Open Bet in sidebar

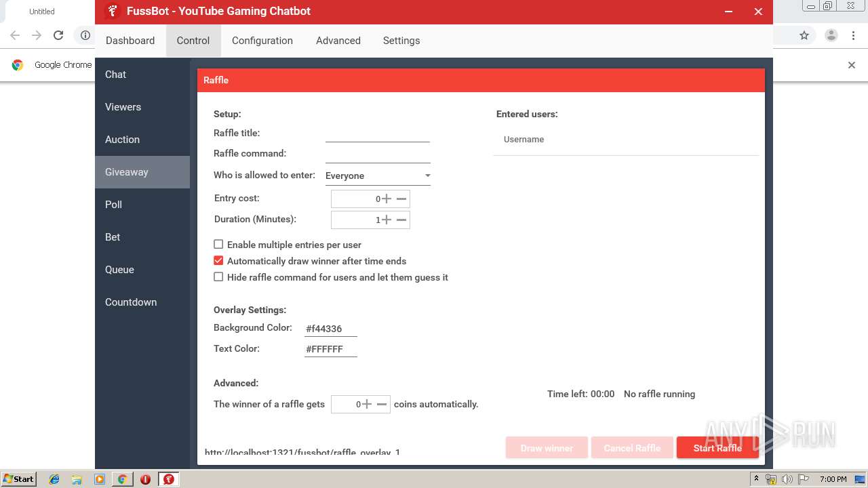142,237
